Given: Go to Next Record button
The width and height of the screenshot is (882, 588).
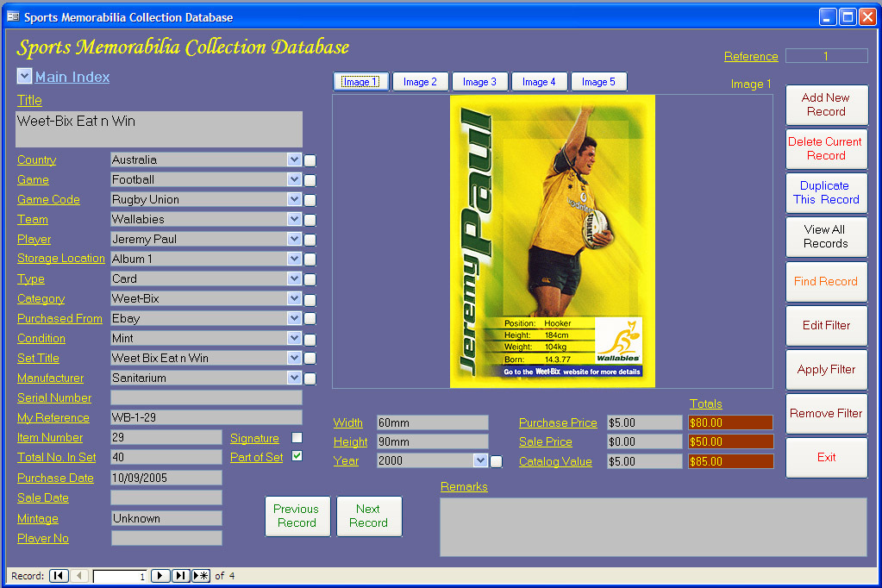Looking at the screenshot, I should [369, 516].
